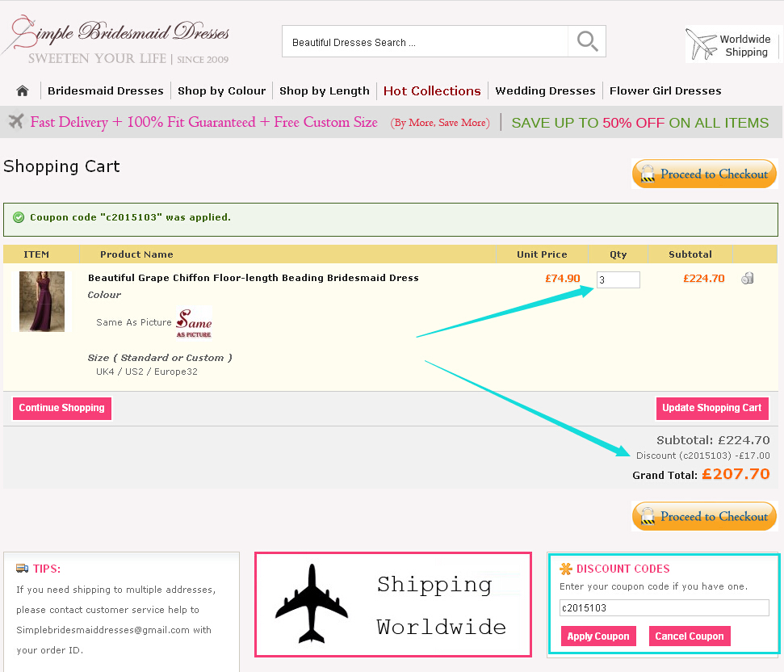Click the row subtotal £224.70
The image size is (784, 672).
pyautogui.click(x=704, y=279)
